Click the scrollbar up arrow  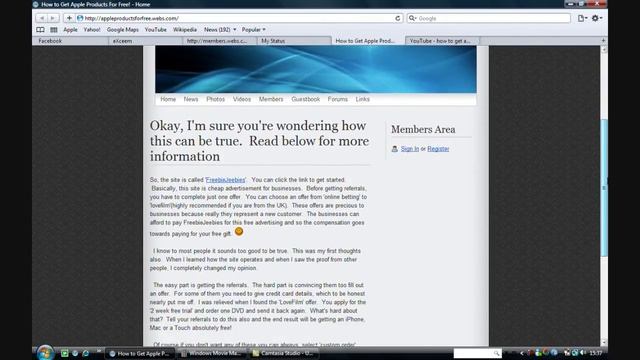pyautogui.click(x=604, y=49)
